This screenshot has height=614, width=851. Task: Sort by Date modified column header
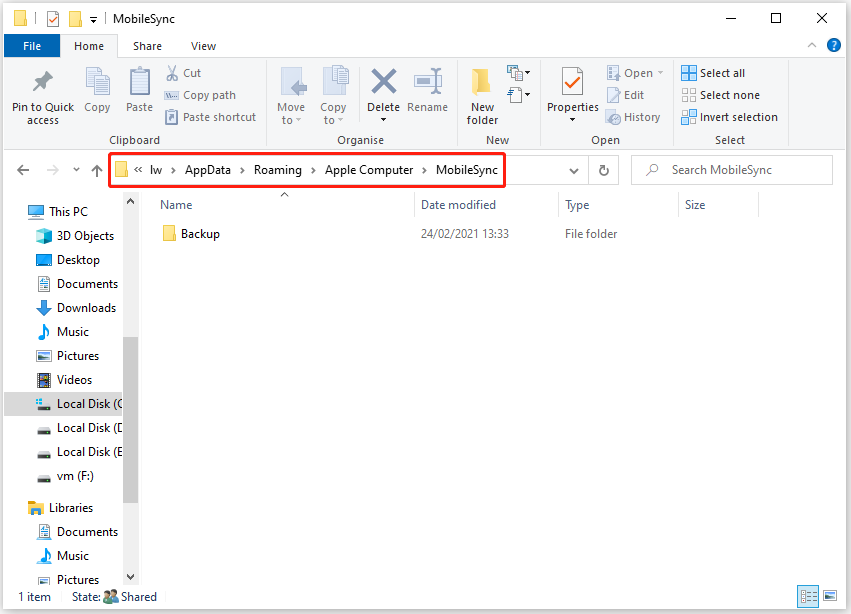(486, 205)
